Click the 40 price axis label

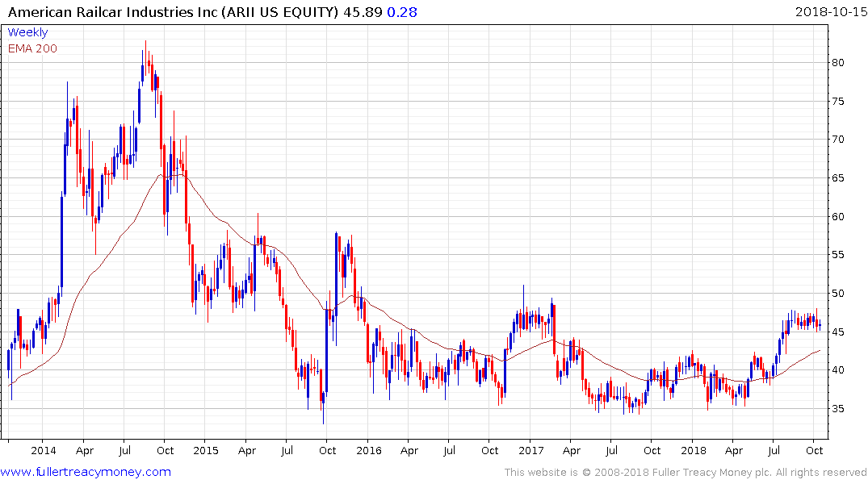click(838, 370)
